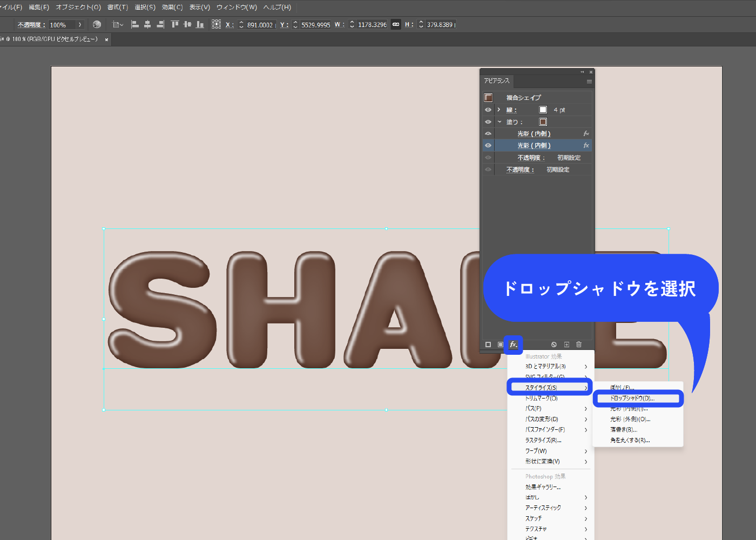The width and height of the screenshot is (756, 540).
Task: Click the clear appearance icon
Action: (553, 345)
